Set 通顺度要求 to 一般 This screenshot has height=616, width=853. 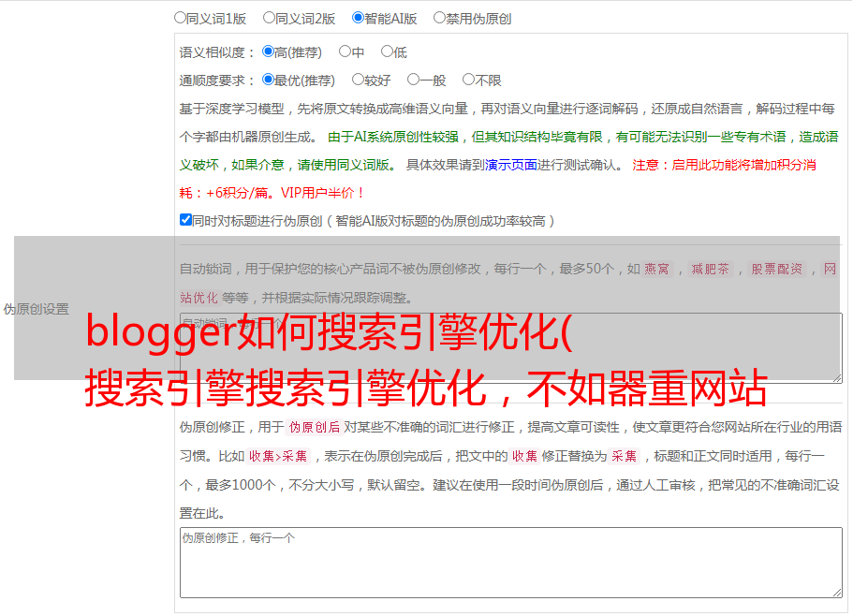point(414,80)
